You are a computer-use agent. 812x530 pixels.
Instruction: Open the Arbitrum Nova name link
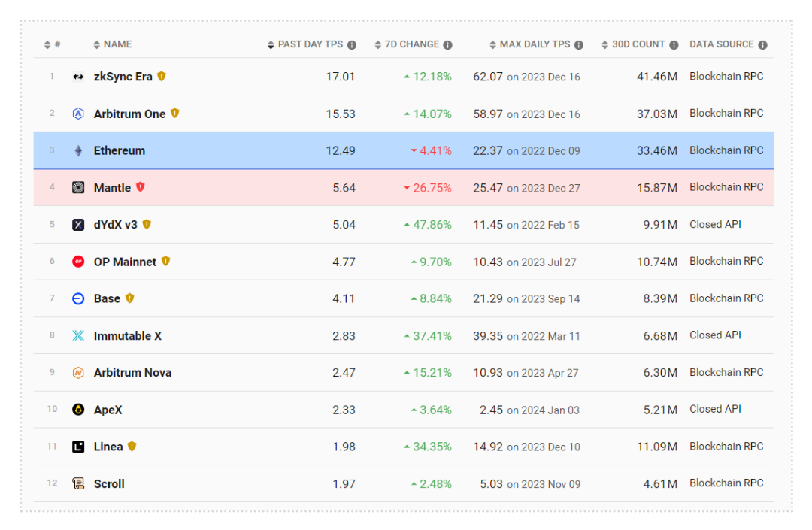pyautogui.click(x=132, y=373)
